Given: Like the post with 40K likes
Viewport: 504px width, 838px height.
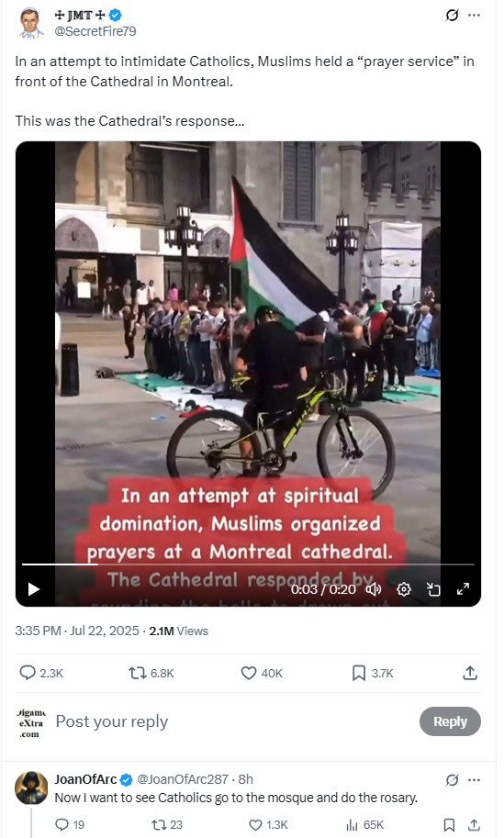Looking at the screenshot, I should pyautogui.click(x=262, y=673).
